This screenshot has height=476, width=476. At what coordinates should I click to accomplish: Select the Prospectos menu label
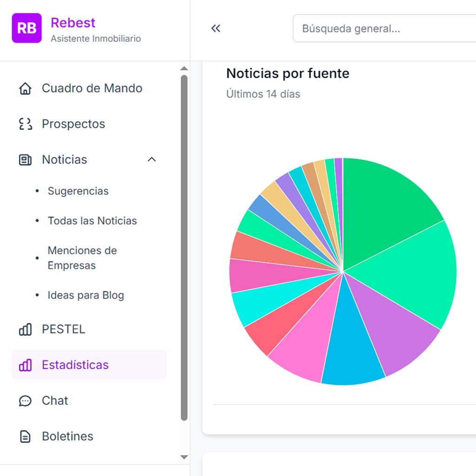73,124
